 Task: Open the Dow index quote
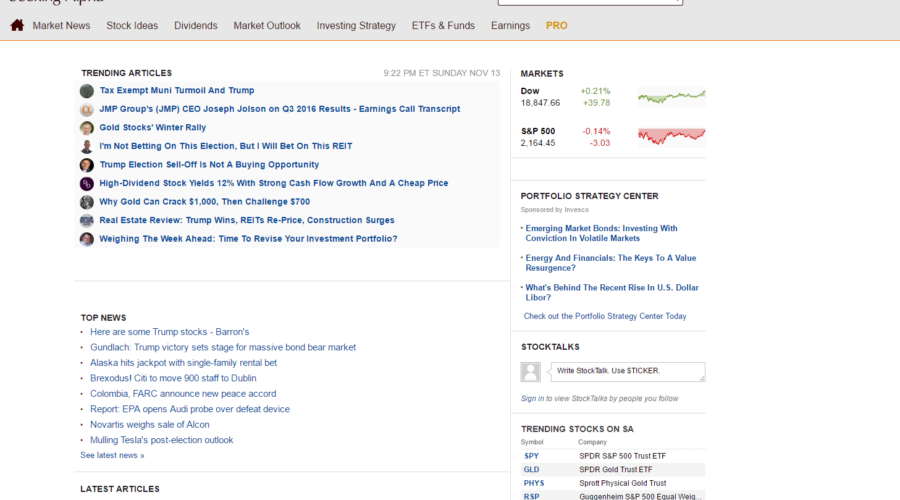[530, 91]
